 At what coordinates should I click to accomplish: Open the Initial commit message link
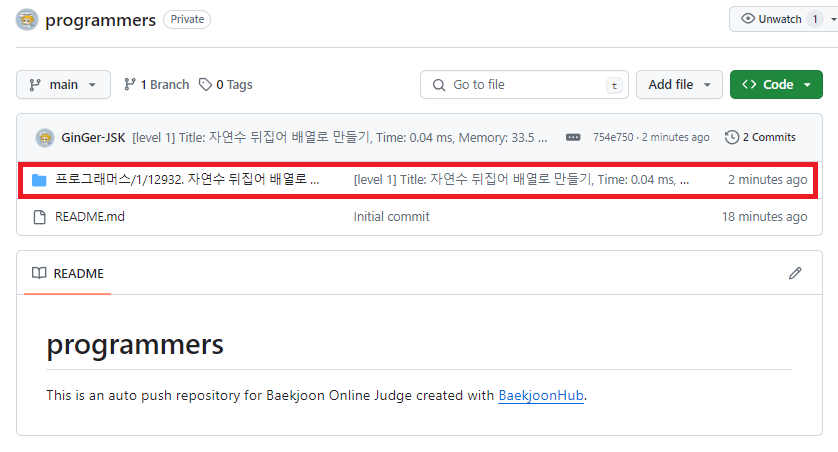click(391, 216)
